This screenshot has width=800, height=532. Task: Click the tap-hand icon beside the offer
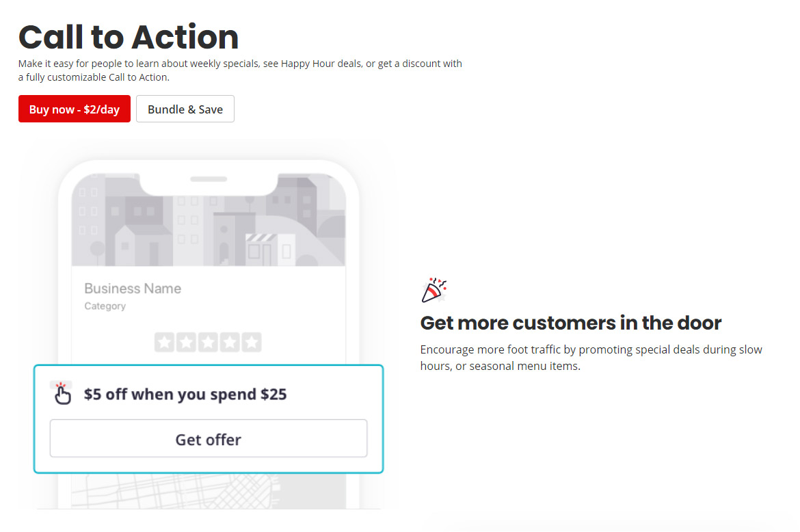click(x=62, y=393)
